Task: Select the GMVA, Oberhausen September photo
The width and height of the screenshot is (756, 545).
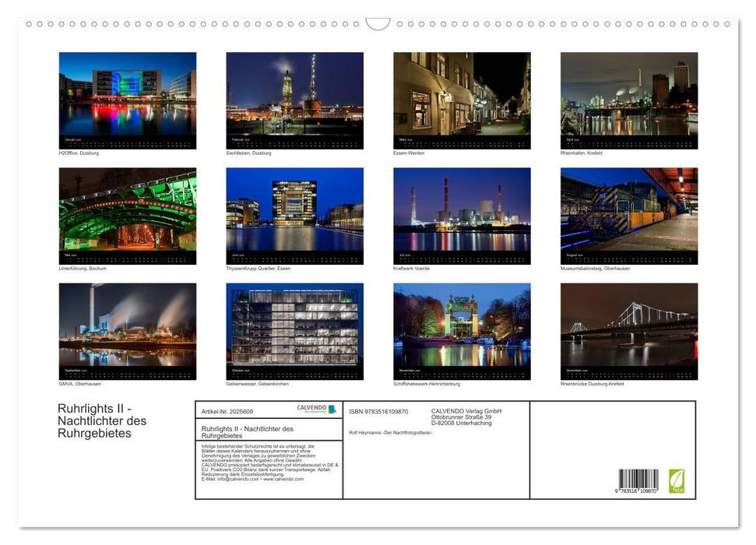Action: coord(127,332)
